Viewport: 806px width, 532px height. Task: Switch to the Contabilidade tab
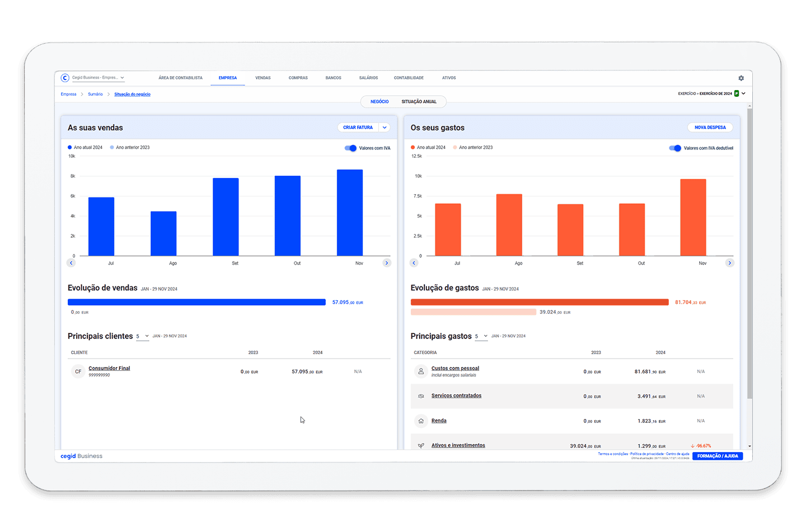[x=409, y=78]
